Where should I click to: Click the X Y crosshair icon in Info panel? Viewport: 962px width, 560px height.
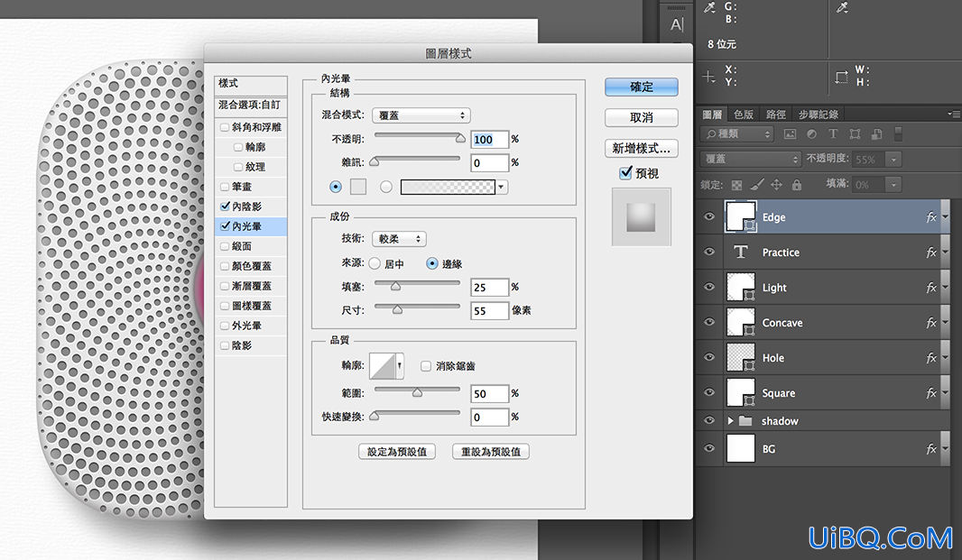tap(708, 77)
